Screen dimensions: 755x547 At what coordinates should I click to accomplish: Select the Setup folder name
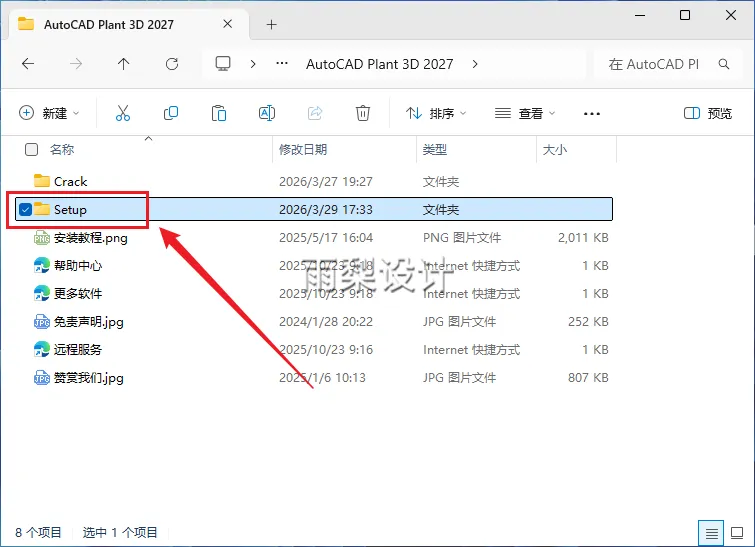tap(70, 209)
